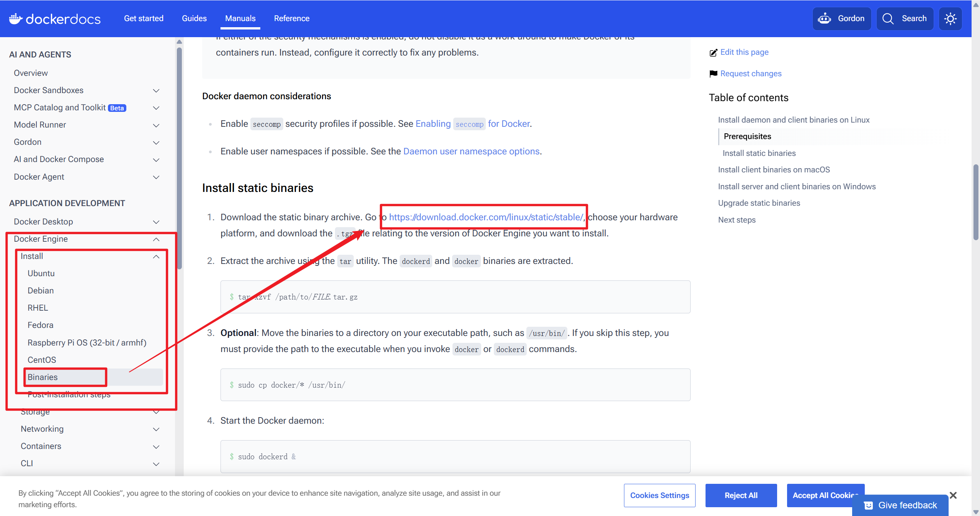Expand the CLI section chevron
The width and height of the screenshot is (980, 516).
[156, 464]
